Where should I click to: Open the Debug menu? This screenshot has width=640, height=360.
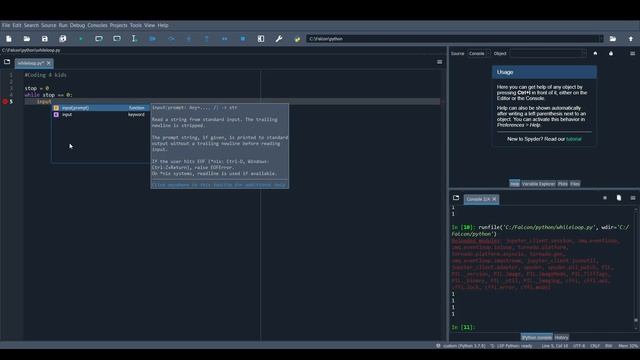tap(77, 25)
